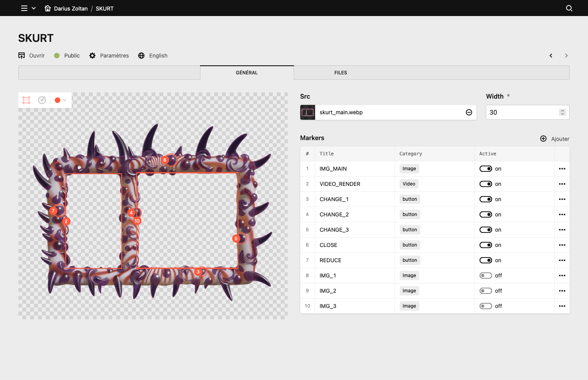Viewport: 588px width, 380px height.
Task: Click the Video category tag
Action: (409, 184)
